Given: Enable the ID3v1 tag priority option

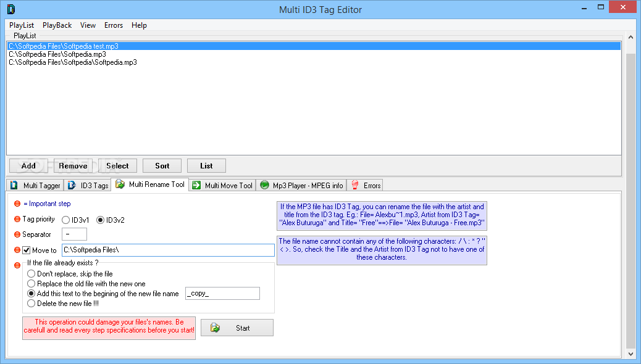Looking at the screenshot, I should (x=65, y=220).
